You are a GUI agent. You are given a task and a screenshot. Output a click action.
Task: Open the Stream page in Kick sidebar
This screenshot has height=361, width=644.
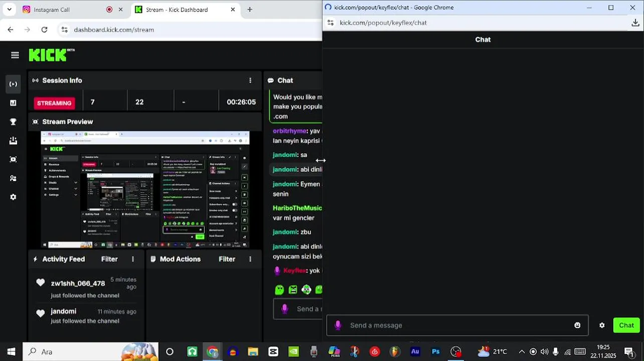pyautogui.click(x=14, y=84)
